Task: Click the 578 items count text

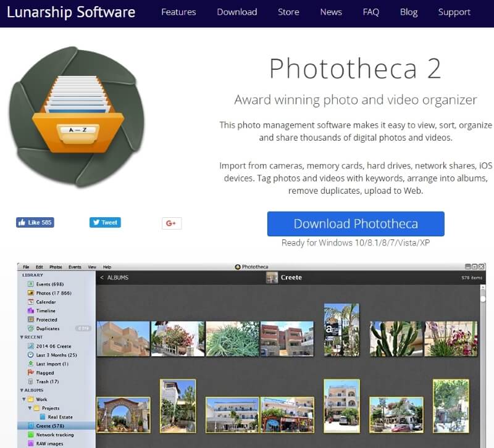Action: pyautogui.click(x=472, y=278)
